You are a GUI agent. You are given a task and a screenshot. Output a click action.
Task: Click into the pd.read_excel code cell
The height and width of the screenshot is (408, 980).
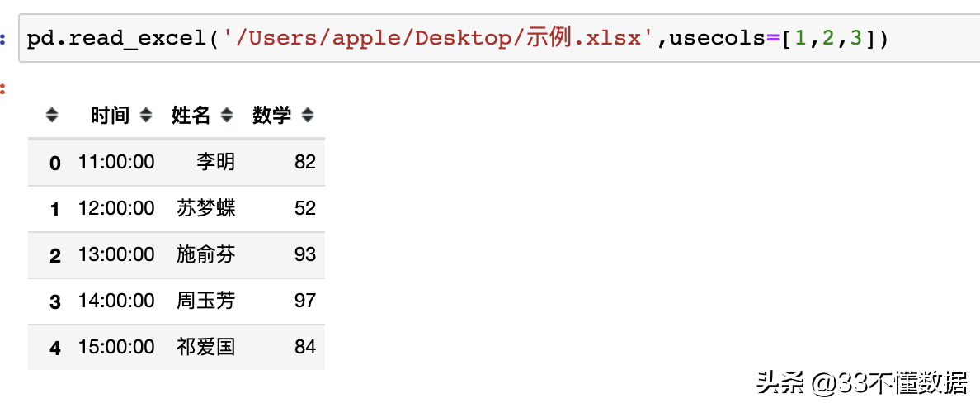click(x=499, y=40)
